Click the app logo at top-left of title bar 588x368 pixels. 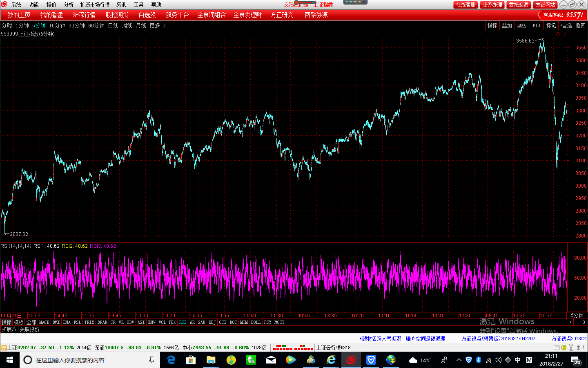click(x=4, y=4)
